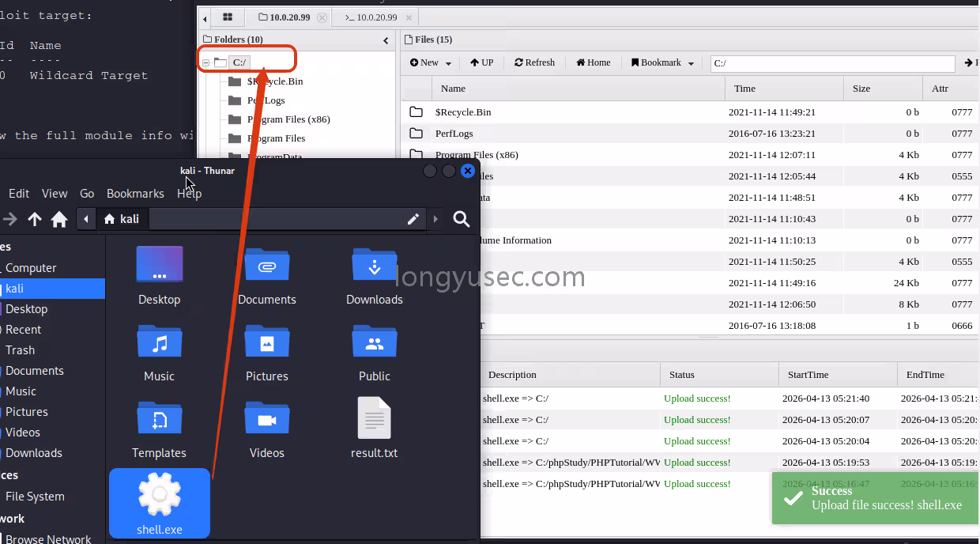Viewport: 980px width, 544px height.
Task: Click the task row started at 05:19:53
Action: (x=729, y=463)
